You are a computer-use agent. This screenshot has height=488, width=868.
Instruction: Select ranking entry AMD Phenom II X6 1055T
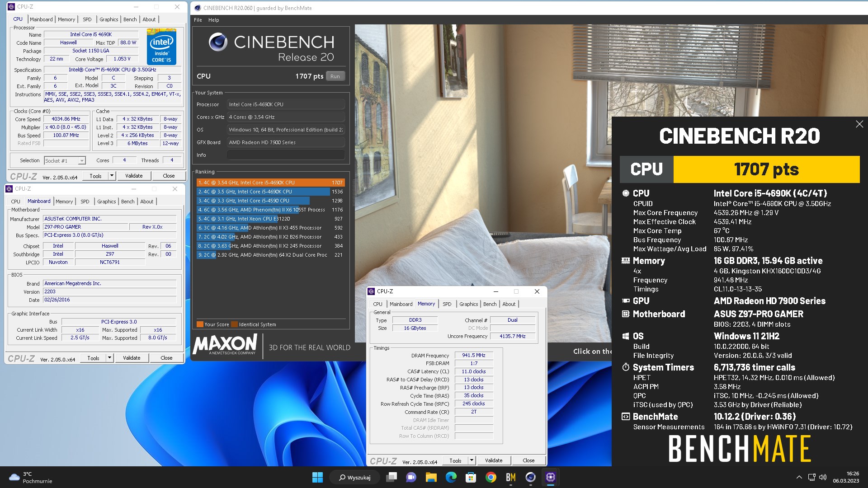[270, 210]
